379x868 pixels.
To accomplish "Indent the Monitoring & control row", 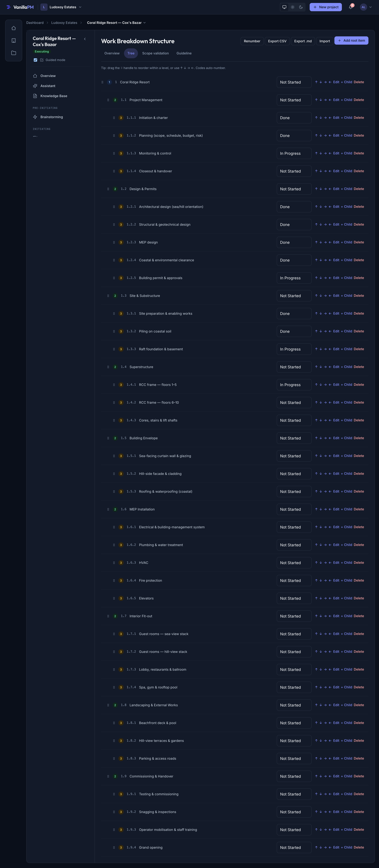I will [x=325, y=153].
